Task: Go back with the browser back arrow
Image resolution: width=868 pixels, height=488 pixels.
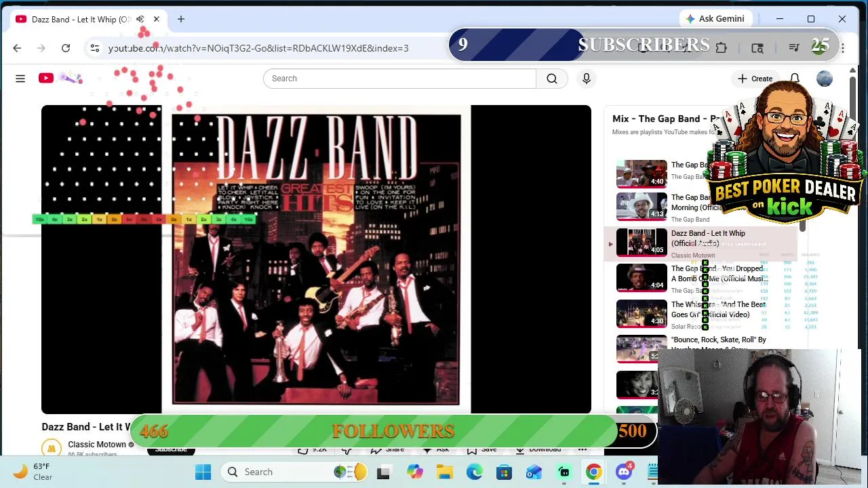Action: pyautogui.click(x=17, y=48)
